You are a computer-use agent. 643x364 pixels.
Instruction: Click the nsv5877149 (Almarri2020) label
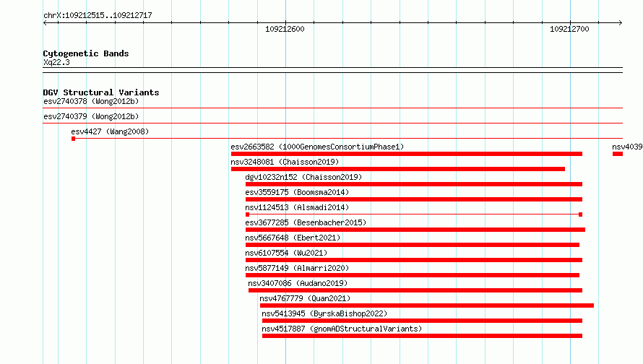pos(297,268)
